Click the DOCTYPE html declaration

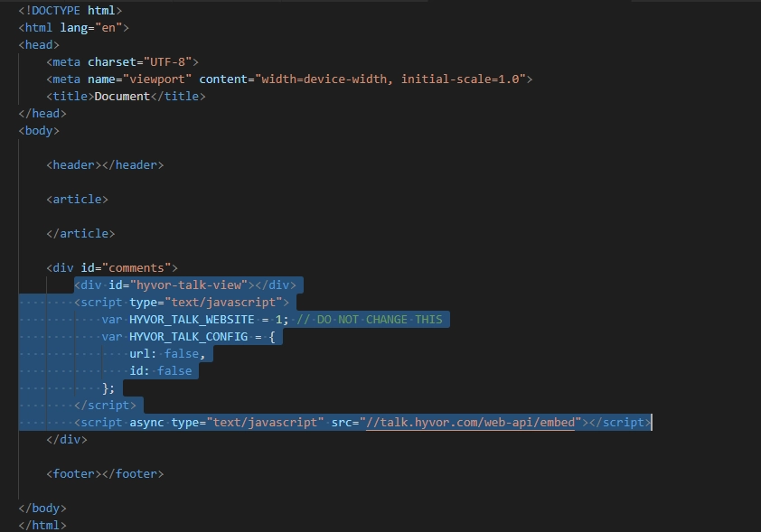pos(70,10)
